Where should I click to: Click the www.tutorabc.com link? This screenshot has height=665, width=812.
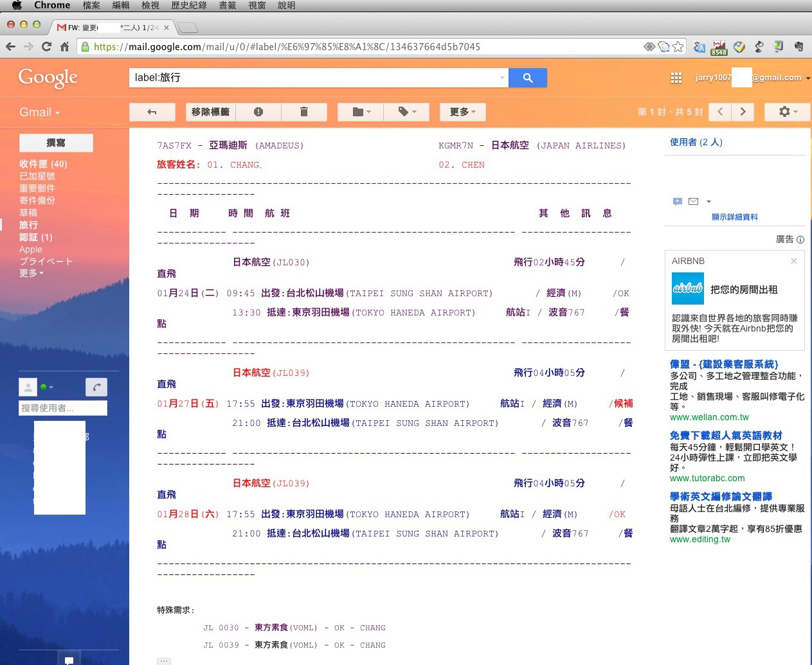pos(707,478)
